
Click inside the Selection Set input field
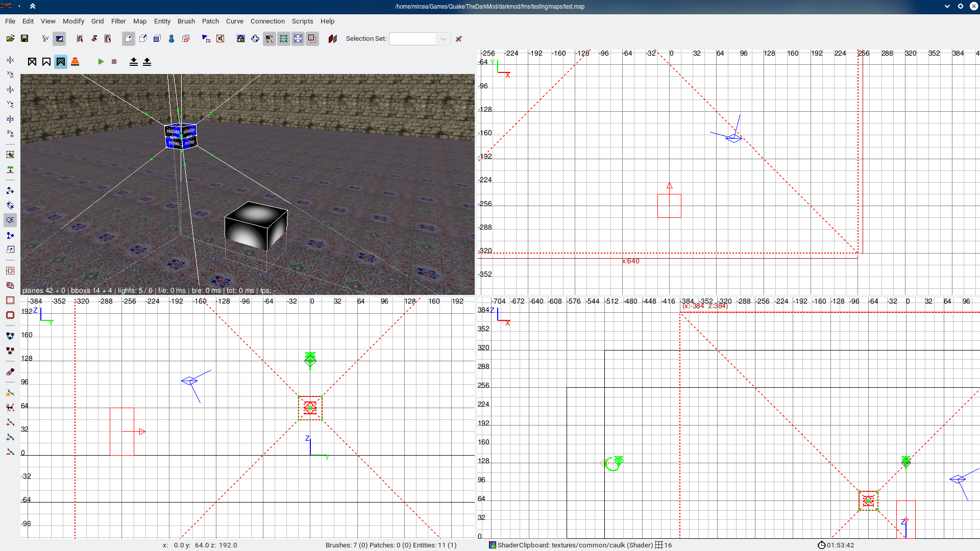click(x=412, y=39)
